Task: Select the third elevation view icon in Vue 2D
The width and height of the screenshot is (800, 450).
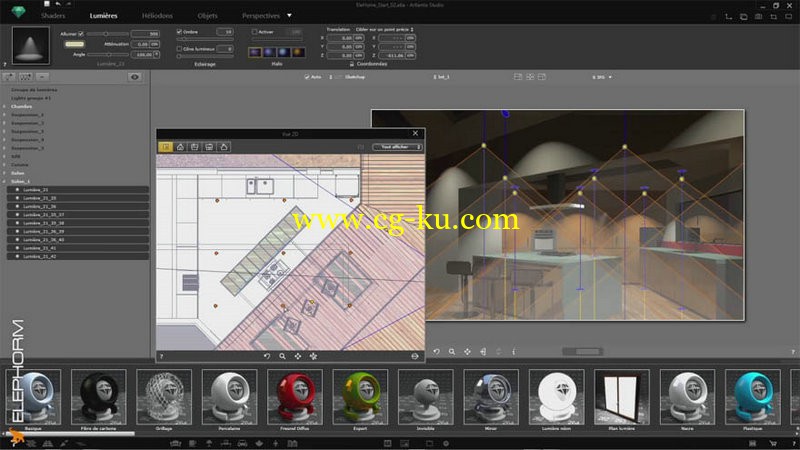Action: pyautogui.click(x=194, y=147)
